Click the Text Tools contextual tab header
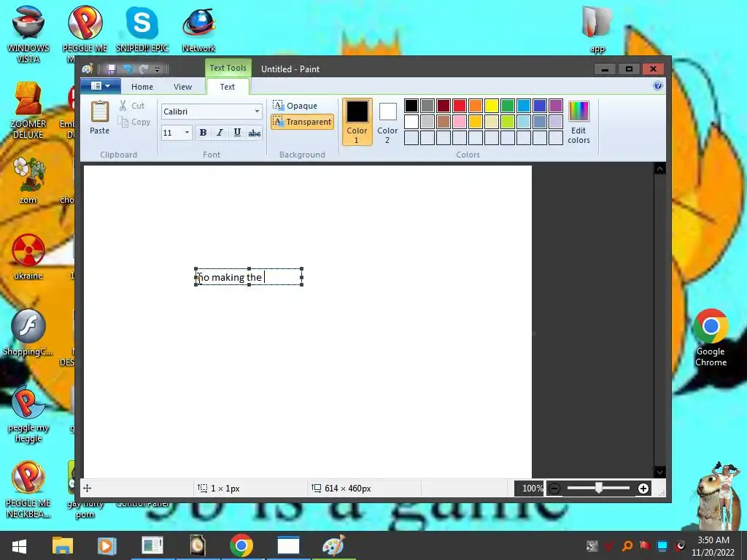The height and width of the screenshot is (560, 747). pyautogui.click(x=228, y=68)
